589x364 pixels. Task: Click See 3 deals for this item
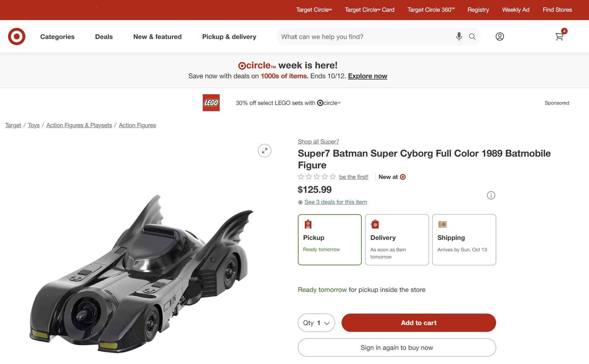[x=335, y=202]
